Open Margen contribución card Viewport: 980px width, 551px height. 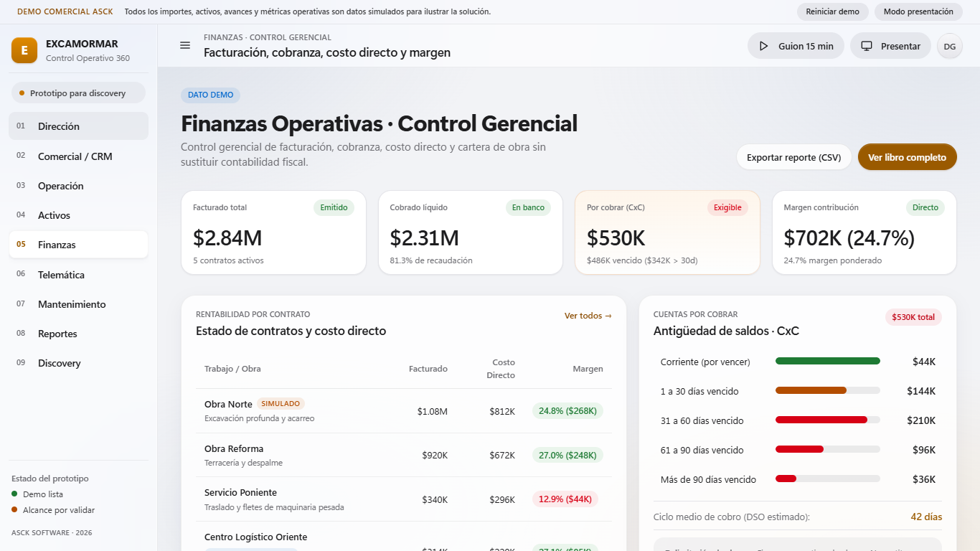point(864,232)
